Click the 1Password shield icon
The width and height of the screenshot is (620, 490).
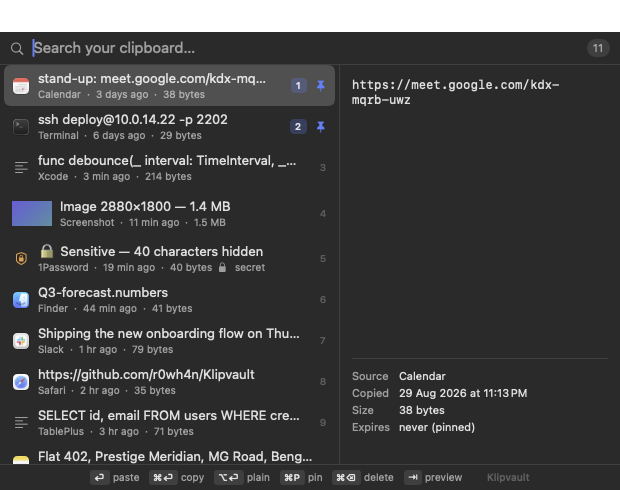[21, 259]
